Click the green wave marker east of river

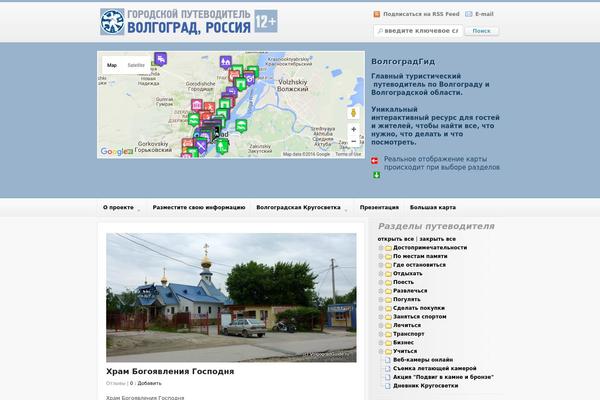[241, 125]
